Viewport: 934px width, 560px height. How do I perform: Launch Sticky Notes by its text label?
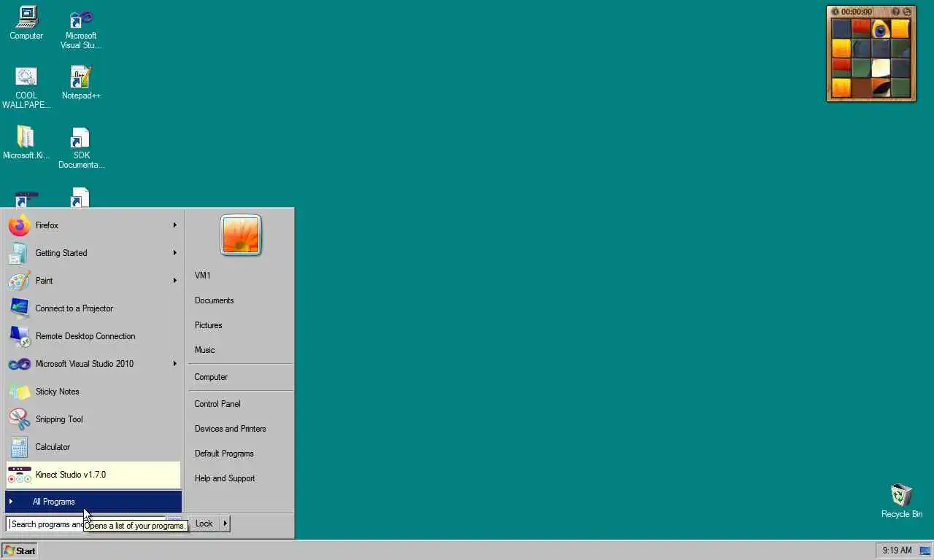tap(57, 392)
